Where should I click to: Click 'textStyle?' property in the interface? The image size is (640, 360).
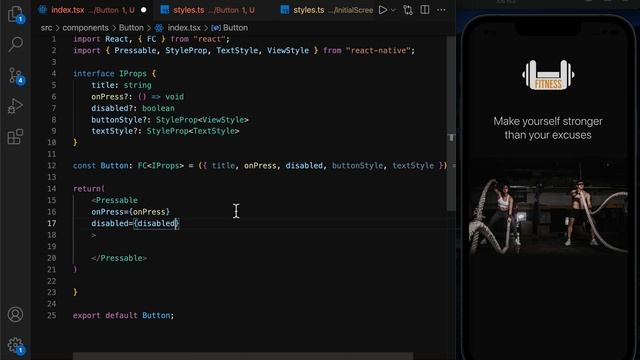pos(116,131)
